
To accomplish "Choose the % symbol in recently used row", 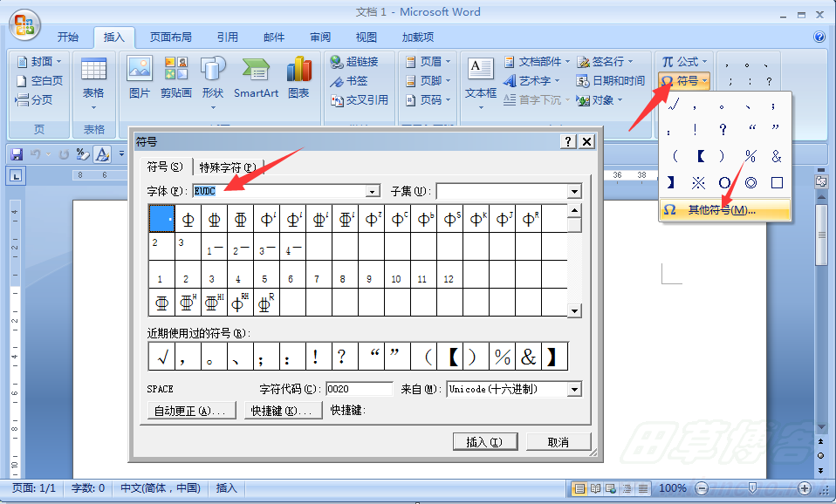I will pos(503,357).
